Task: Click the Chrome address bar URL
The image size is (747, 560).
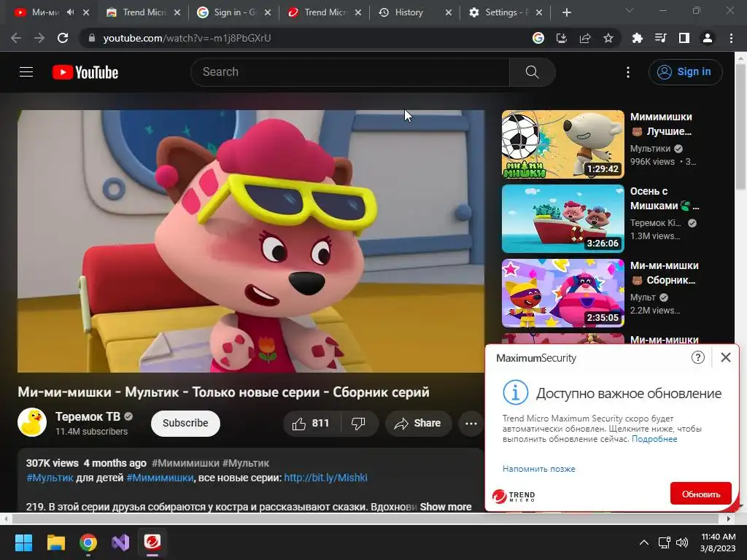Action: point(187,38)
